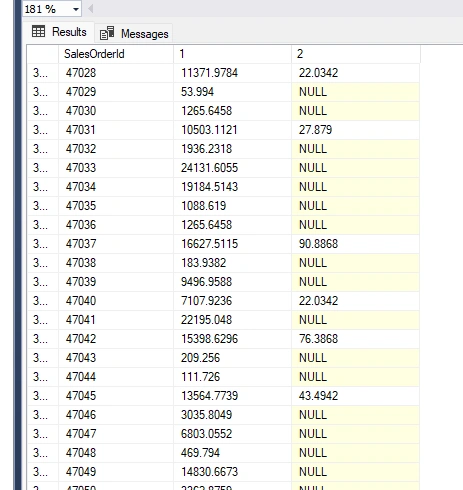The height and width of the screenshot is (490, 463).
Task: Select the 90.8868 cell
Action: click(x=356, y=244)
